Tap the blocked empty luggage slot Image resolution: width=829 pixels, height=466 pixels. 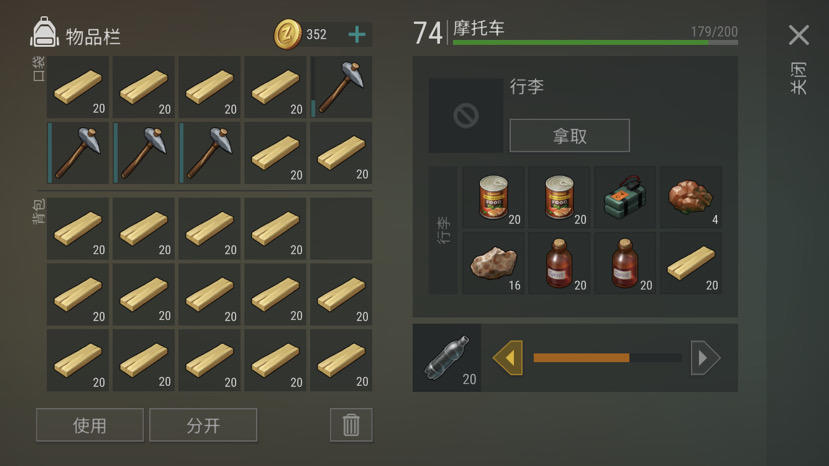pyautogui.click(x=466, y=116)
